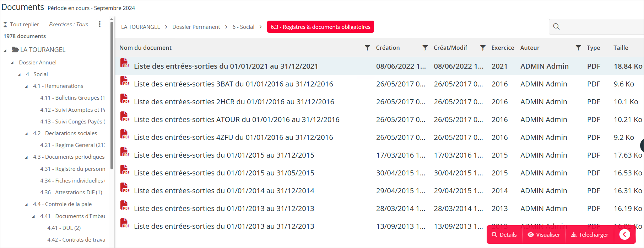This screenshot has width=644, height=248.
Task: Select 4.34 - Fiches individuelles tree item
Action: coord(72,180)
